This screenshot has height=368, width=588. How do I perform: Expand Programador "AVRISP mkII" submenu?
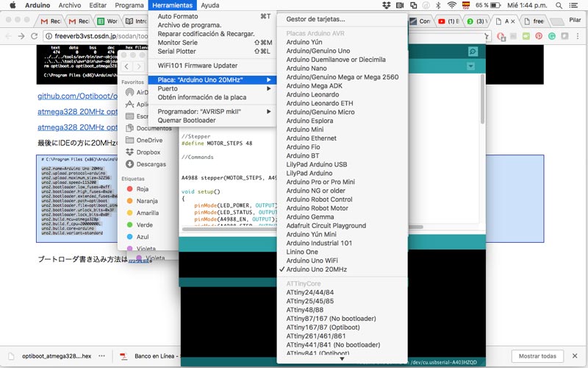(212, 112)
